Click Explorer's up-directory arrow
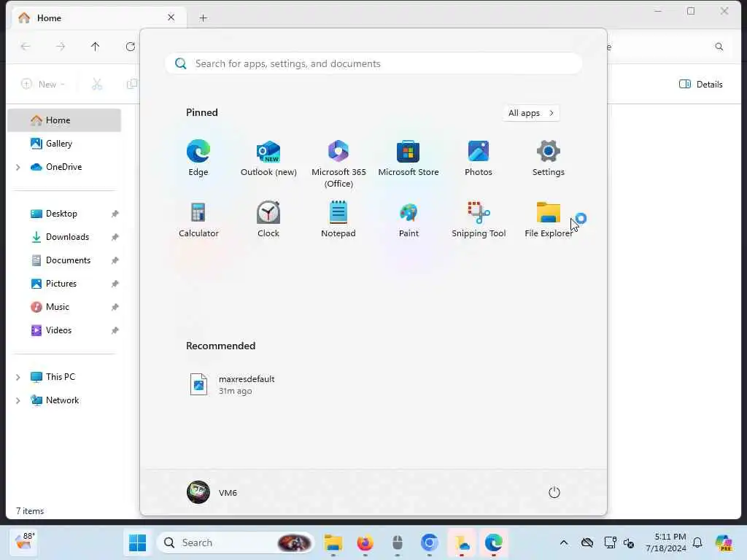This screenshot has width=747, height=560. (x=96, y=46)
